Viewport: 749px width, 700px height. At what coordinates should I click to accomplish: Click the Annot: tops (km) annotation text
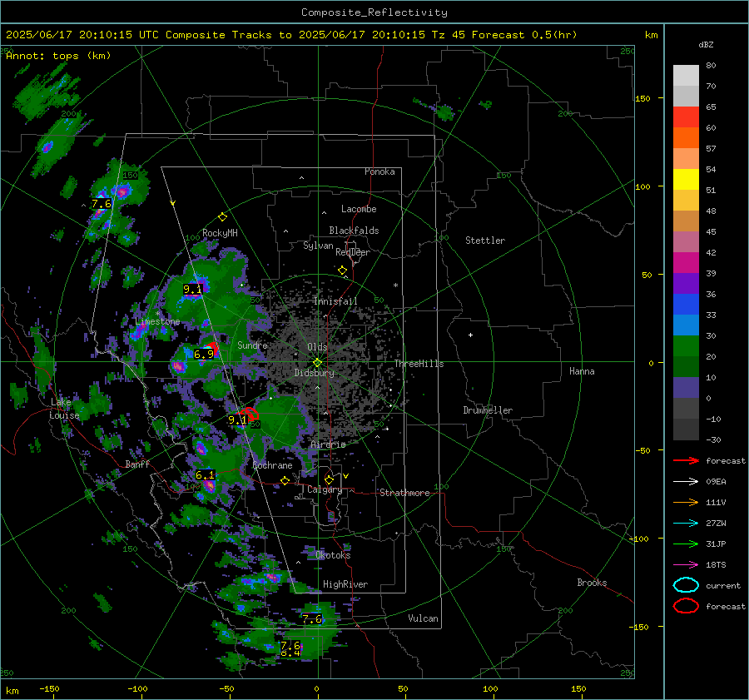click(x=58, y=56)
